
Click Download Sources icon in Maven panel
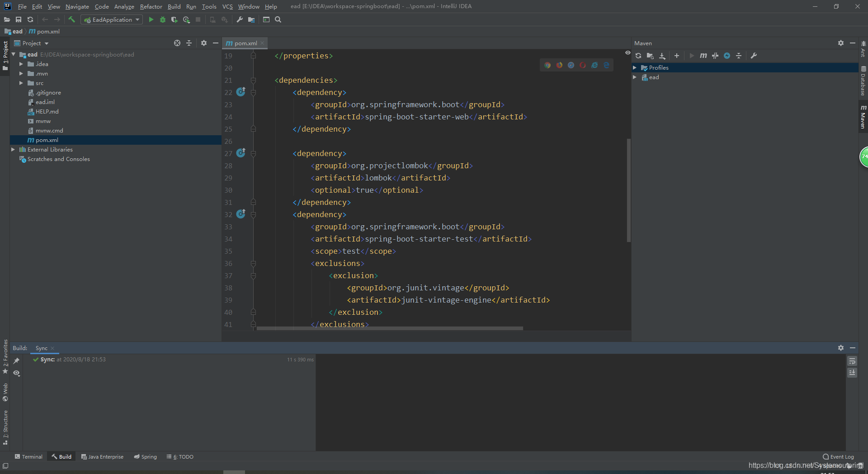662,56
